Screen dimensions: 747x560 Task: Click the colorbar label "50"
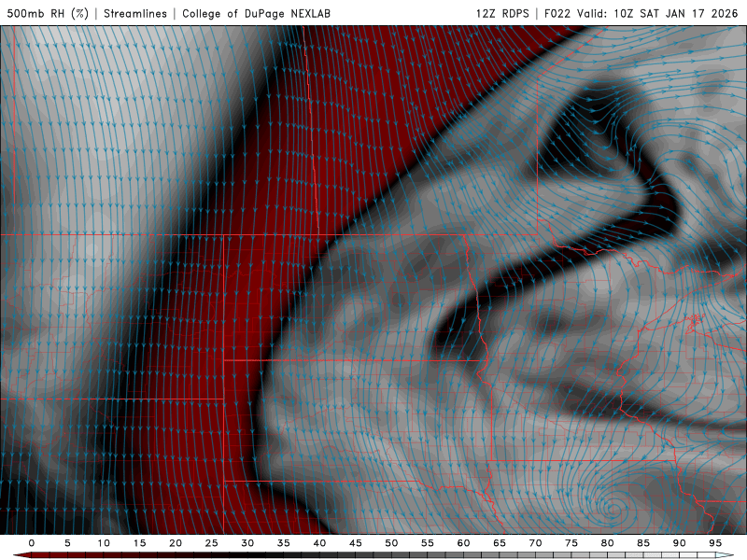click(391, 543)
